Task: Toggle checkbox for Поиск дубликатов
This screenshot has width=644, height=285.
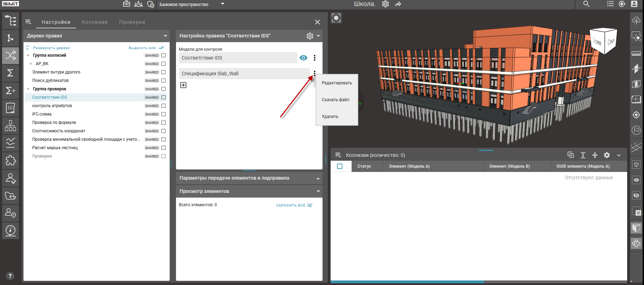Action: tap(163, 81)
